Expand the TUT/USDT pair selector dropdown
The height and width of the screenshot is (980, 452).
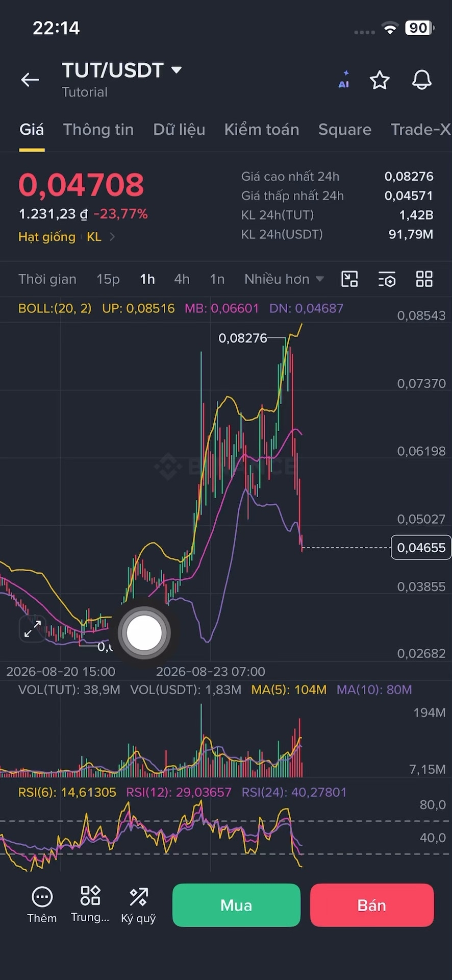coord(177,70)
